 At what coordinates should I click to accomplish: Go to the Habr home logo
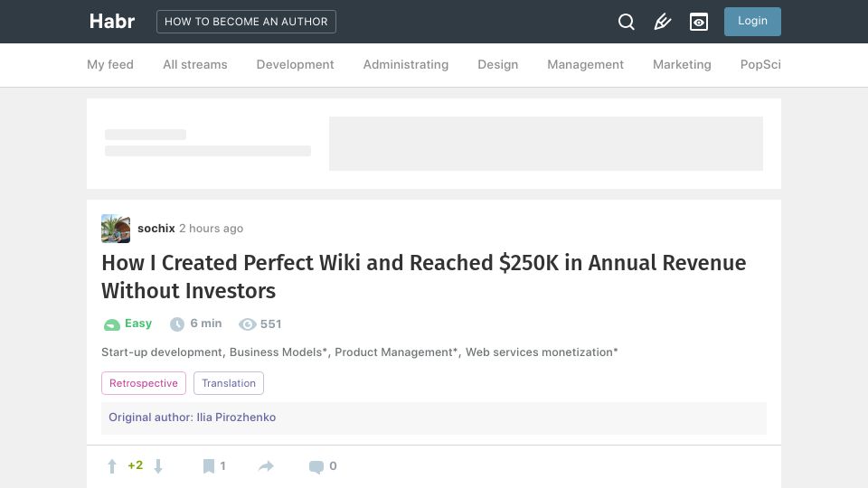[x=112, y=22]
